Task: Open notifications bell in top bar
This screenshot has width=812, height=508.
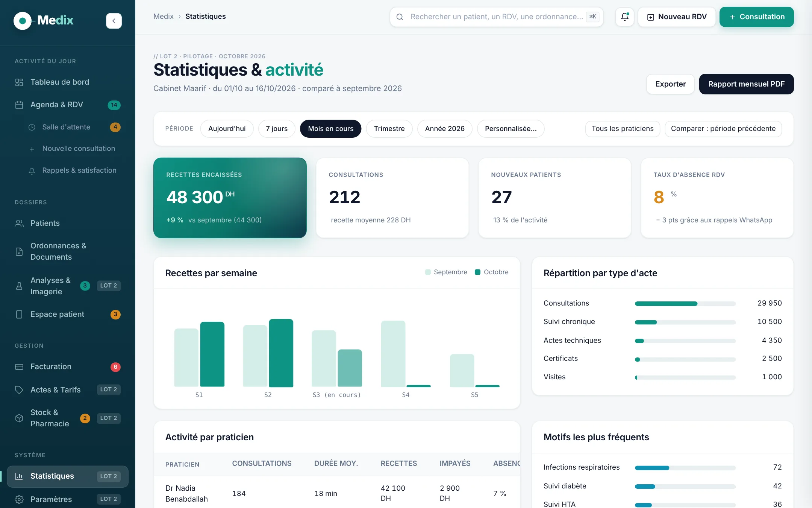Action: pos(625,17)
